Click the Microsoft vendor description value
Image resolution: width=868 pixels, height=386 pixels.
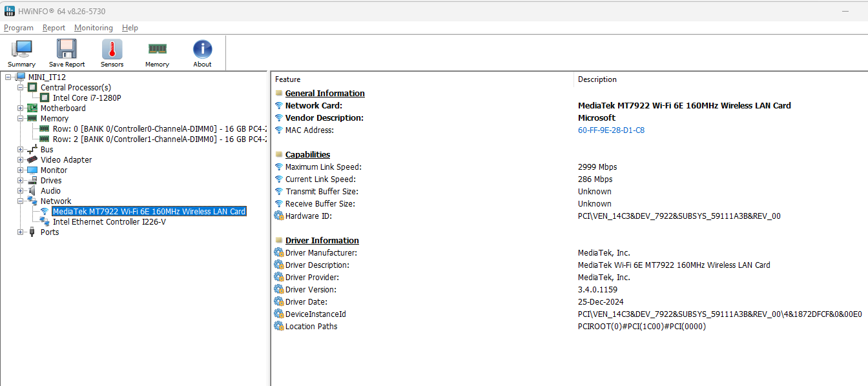tap(597, 118)
